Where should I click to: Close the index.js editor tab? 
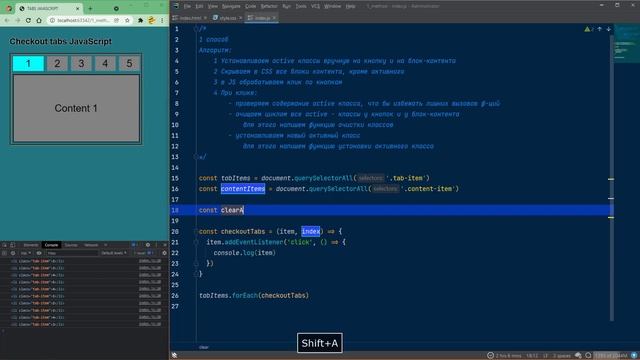tap(274, 18)
